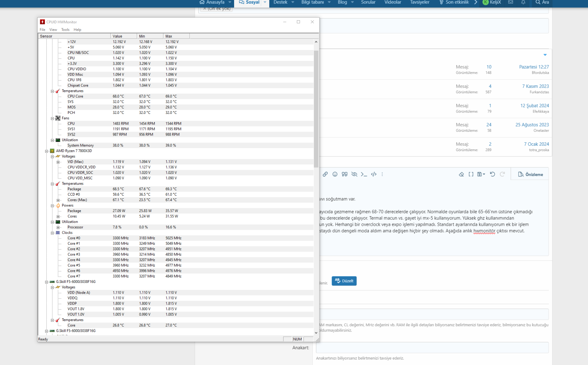The image size is (588, 365).
Task: Click the RAM icon of G.Skill above VDD (Node A)
Action: click(52, 282)
